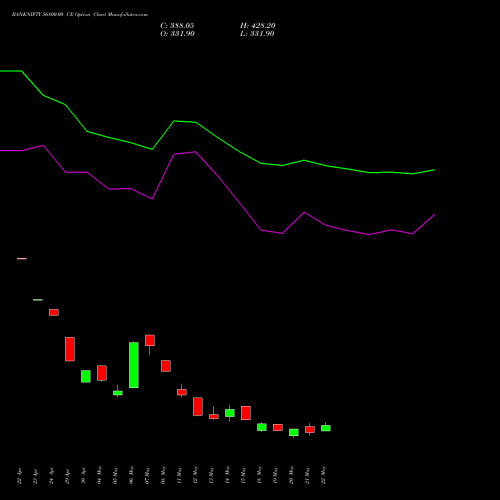Click the tall green candle on 06 May
The image size is (500, 500).
tap(134, 365)
